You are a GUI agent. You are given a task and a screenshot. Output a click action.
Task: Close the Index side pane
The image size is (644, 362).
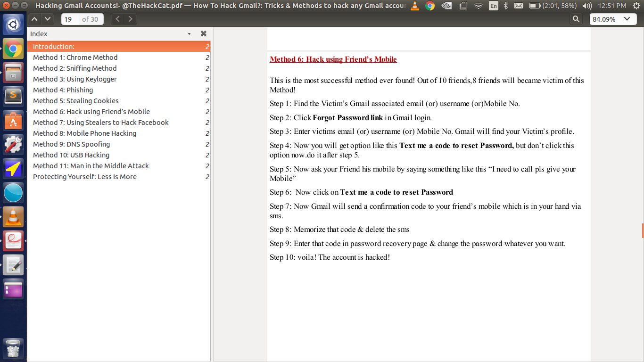pos(204,33)
